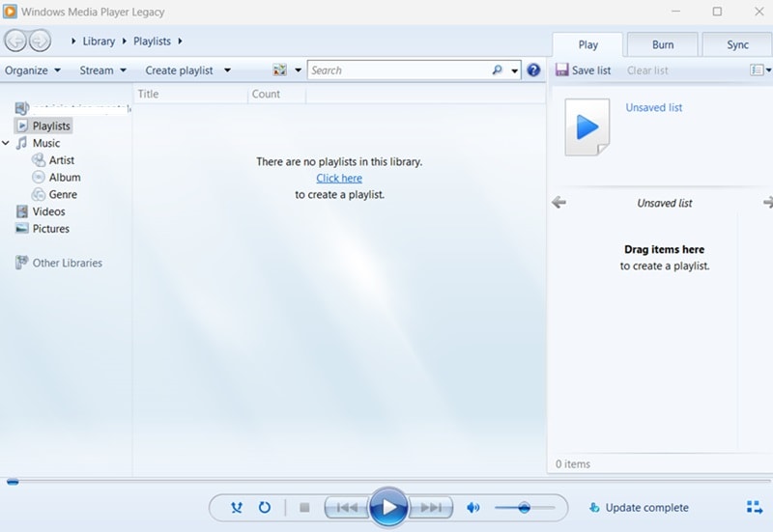
Task: Click the Save list button
Action: (584, 70)
